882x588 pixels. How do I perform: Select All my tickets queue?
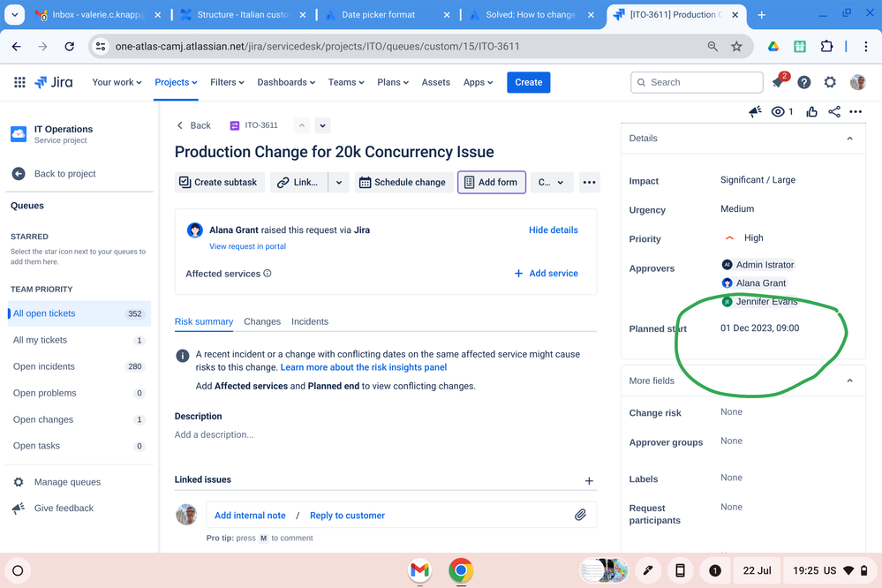79,340
